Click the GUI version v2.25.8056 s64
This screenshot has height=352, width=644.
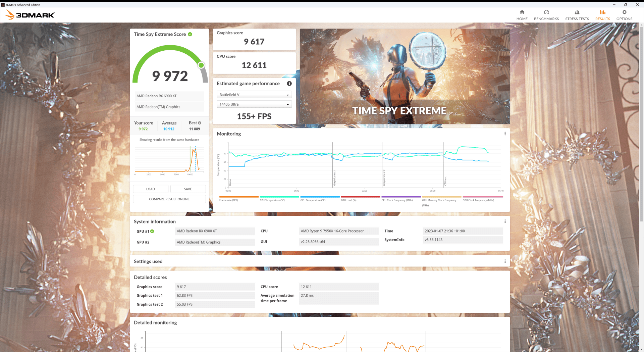point(339,242)
